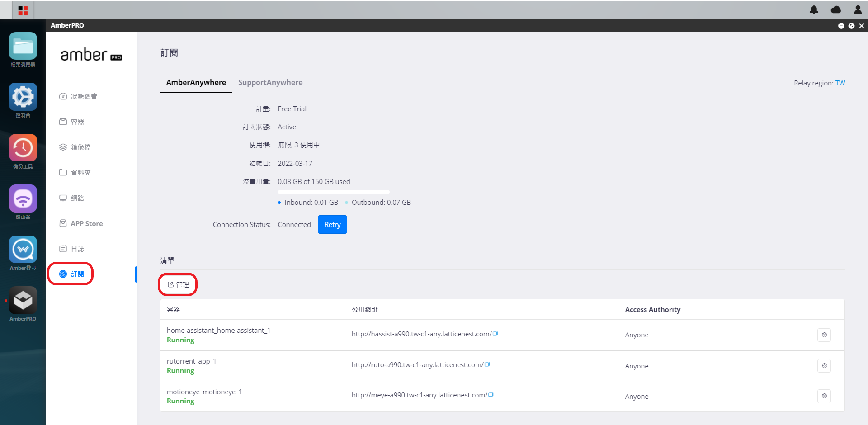Open 資料夾 folders in sidebar
868x425 pixels.
(x=75, y=172)
